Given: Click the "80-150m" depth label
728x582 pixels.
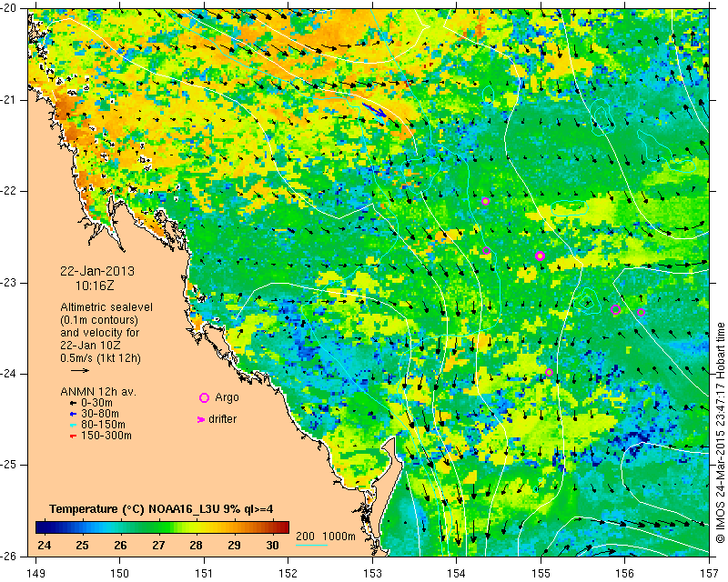Looking at the screenshot, I should (x=103, y=425).
